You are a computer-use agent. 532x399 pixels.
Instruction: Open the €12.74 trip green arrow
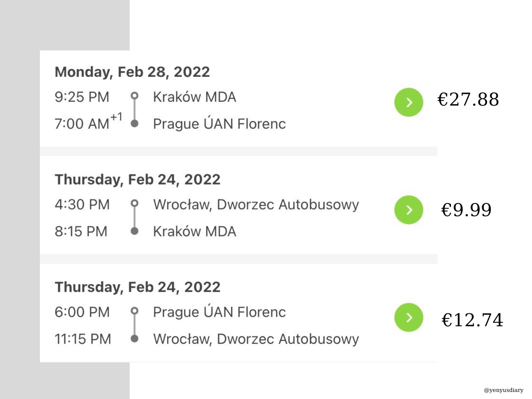pyautogui.click(x=409, y=318)
